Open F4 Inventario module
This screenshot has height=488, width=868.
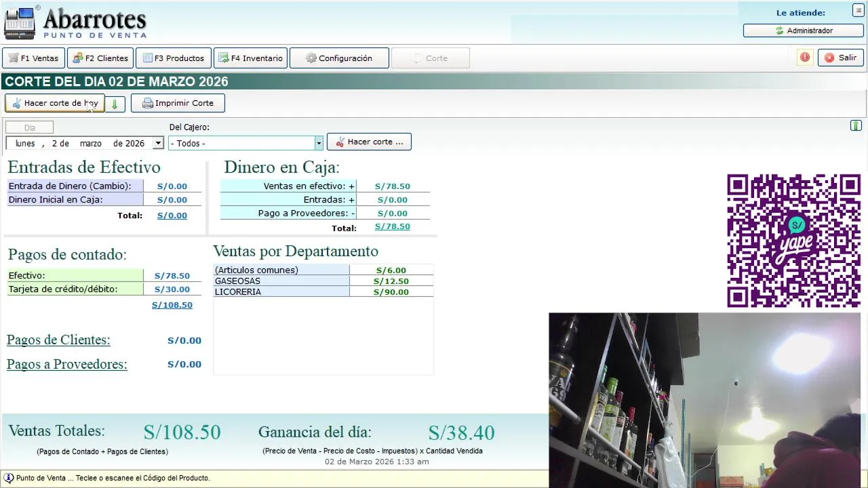[251, 58]
